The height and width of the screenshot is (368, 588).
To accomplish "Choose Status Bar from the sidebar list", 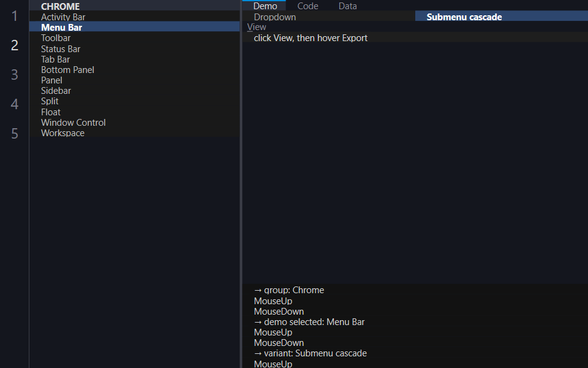I will 134,49.
